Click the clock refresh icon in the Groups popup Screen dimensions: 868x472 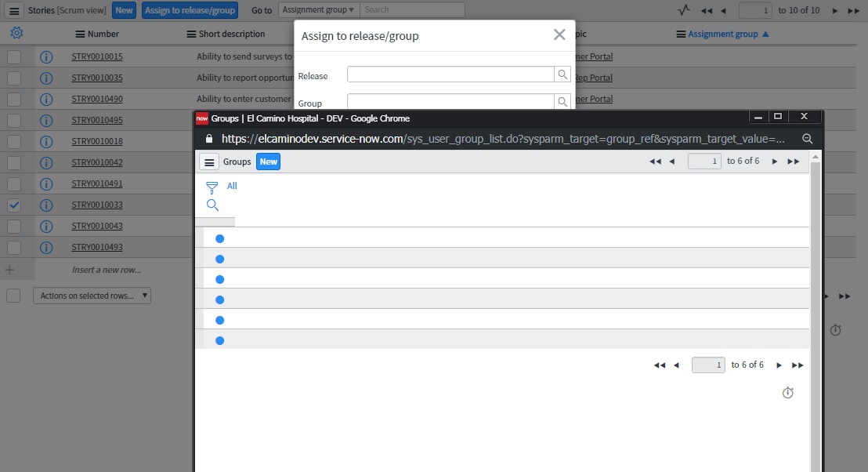tap(788, 393)
